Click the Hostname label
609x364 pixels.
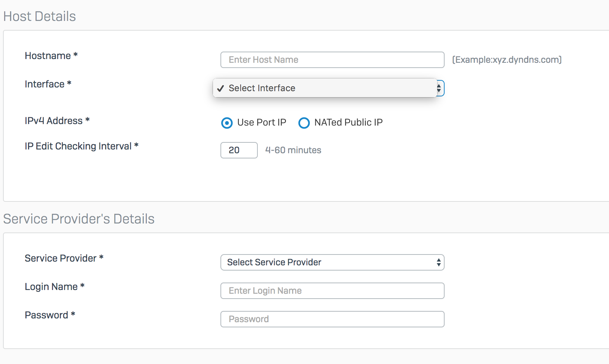pyautogui.click(x=51, y=56)
